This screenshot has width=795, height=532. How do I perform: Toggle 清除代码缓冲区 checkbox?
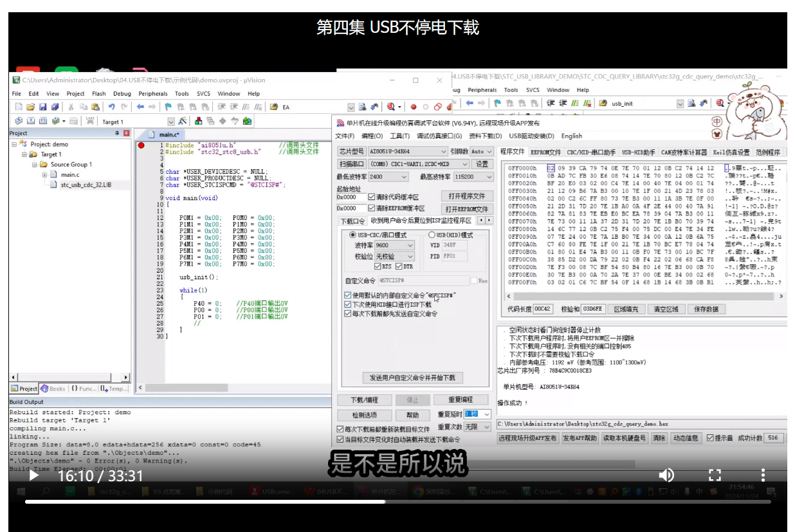[x=372, y=197]
